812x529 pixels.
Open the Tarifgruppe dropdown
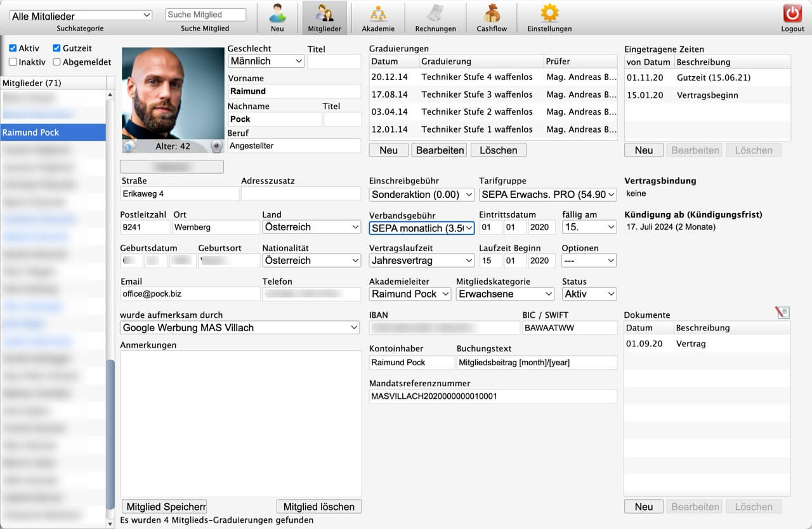pos(548,194)
